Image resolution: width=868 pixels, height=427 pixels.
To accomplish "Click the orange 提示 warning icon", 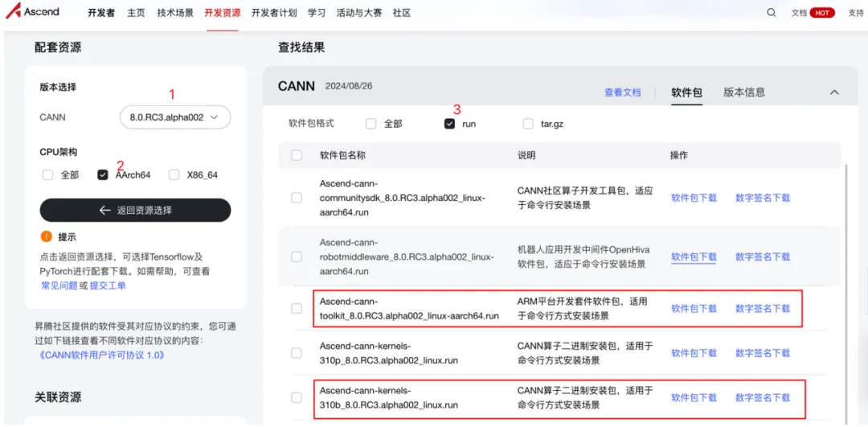I will point(46,236).
